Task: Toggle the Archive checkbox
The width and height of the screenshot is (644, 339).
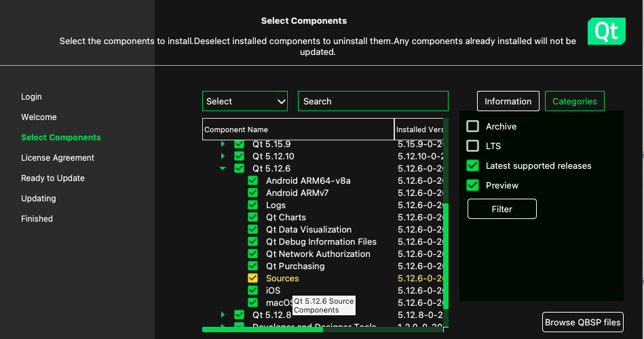Action: [x=473, y=126]
